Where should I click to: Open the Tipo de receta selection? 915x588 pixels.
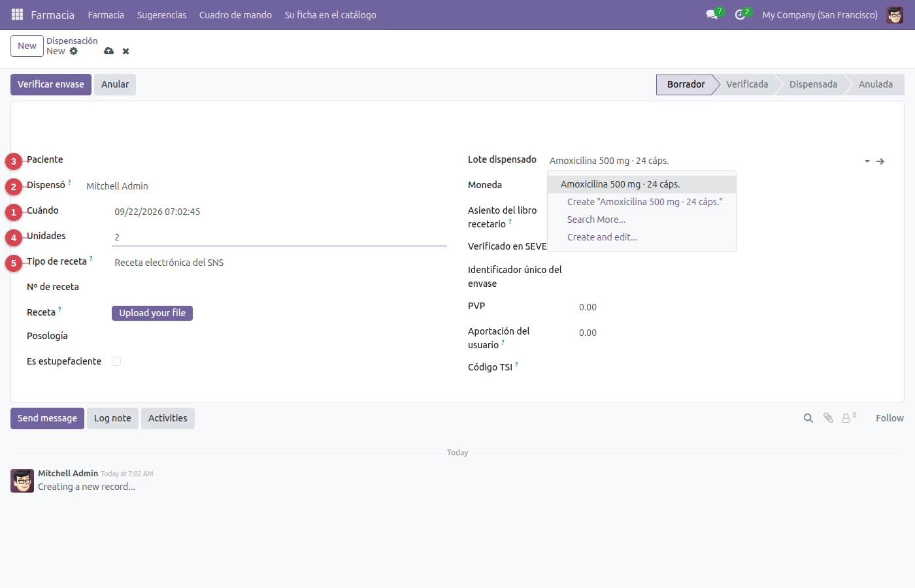click(279, 263)
